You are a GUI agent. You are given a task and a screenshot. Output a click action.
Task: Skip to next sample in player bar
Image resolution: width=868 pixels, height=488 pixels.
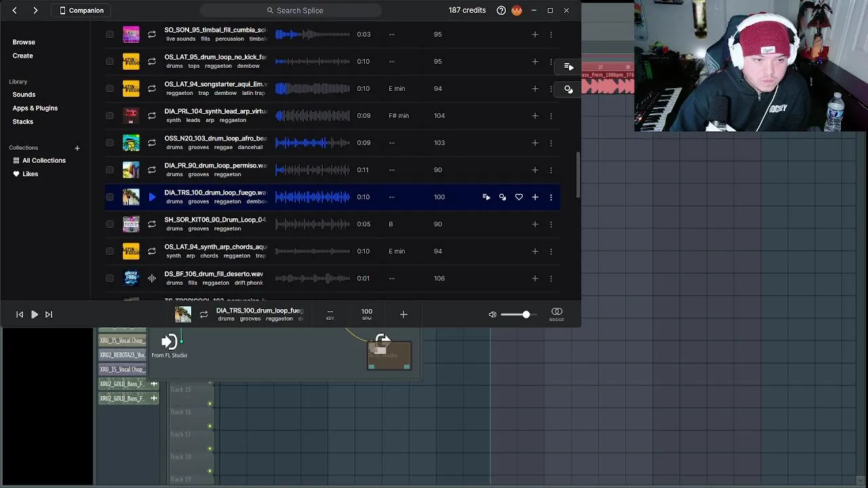[48, 314]
